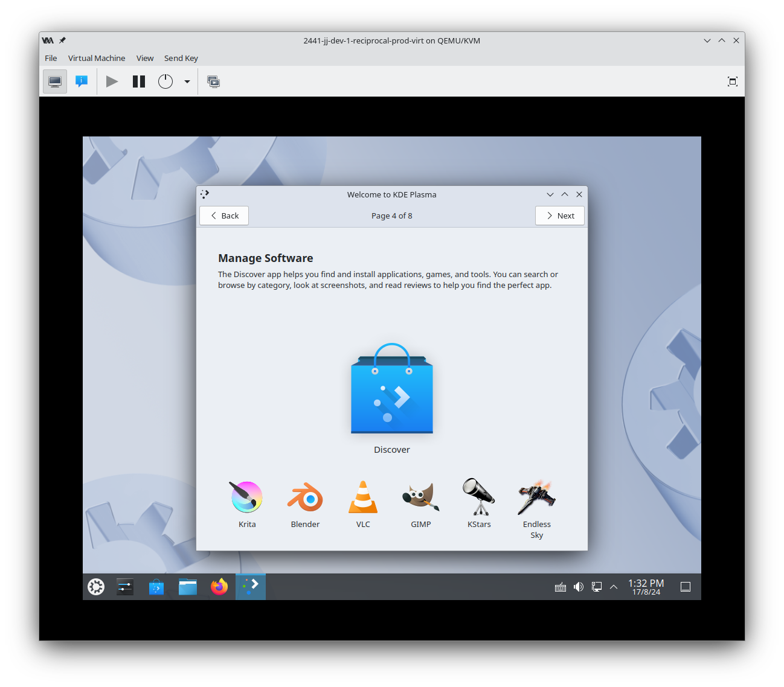784x687 pixels.
Task: Launch Firefox from the taskbar
Action: [x=219, y=587]
